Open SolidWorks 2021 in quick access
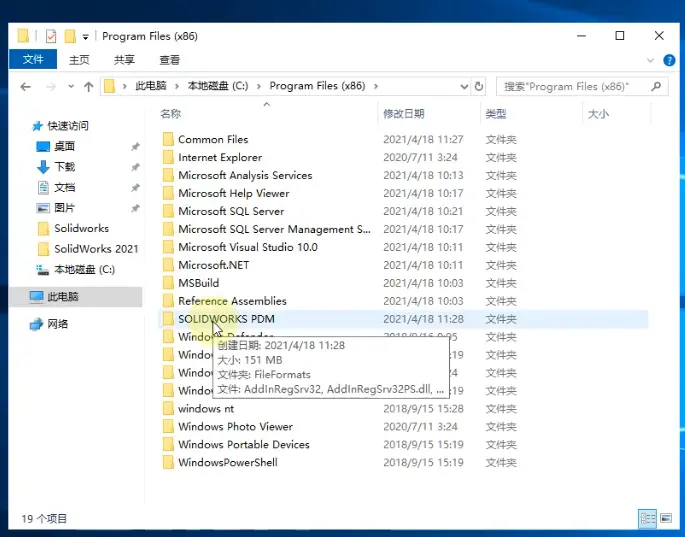The width and height of the screenshot is (685, 537). (96, 249)
